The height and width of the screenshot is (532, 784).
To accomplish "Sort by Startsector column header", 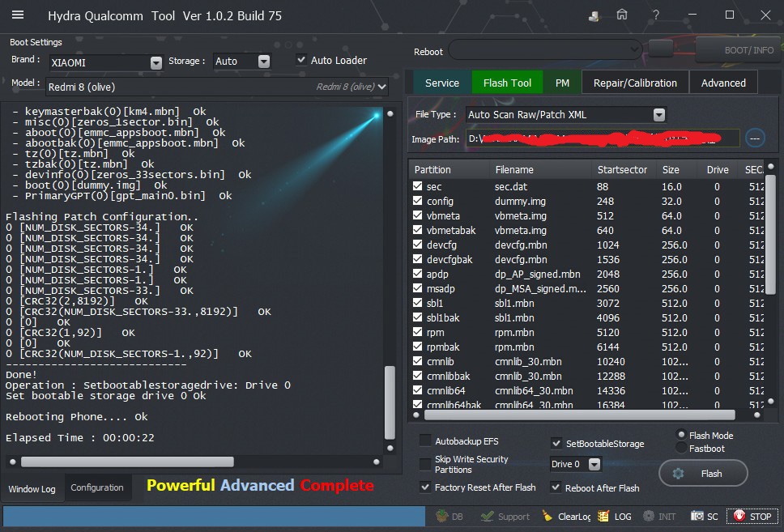I will [x=624, y=169].
